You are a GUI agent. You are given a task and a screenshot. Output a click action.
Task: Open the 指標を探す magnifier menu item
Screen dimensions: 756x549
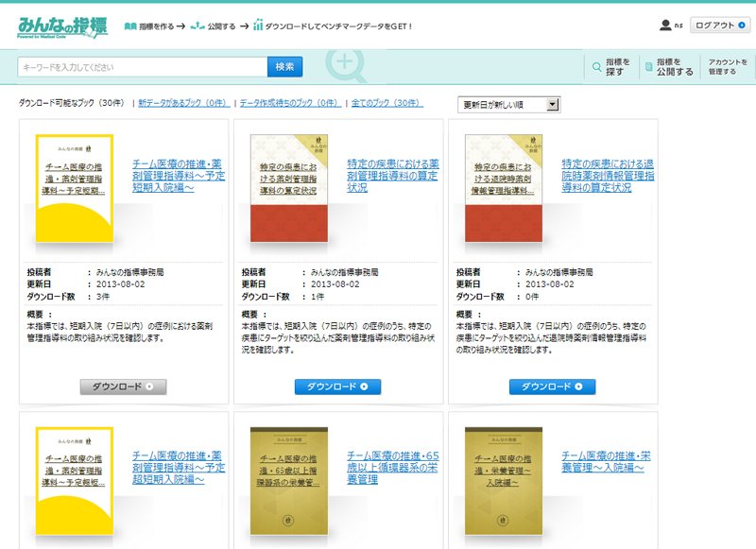tap(611, 67)
